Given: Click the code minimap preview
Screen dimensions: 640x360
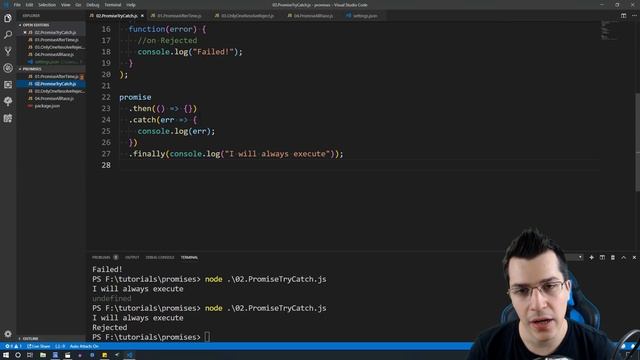Looking at the screenshot, I should coord(610,30).
